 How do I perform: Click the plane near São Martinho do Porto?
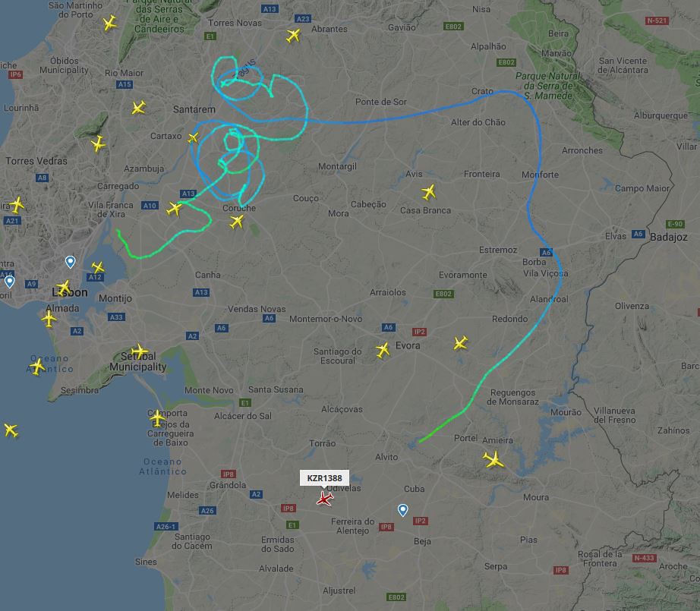[x=110, y=23]
